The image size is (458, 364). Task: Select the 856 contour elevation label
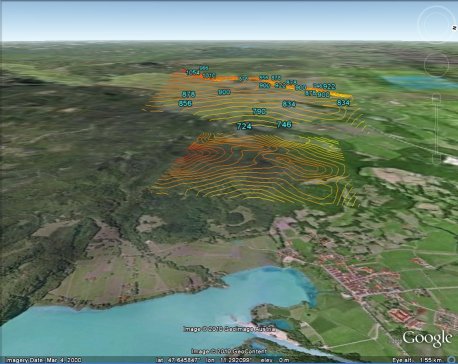pos(185,103)
